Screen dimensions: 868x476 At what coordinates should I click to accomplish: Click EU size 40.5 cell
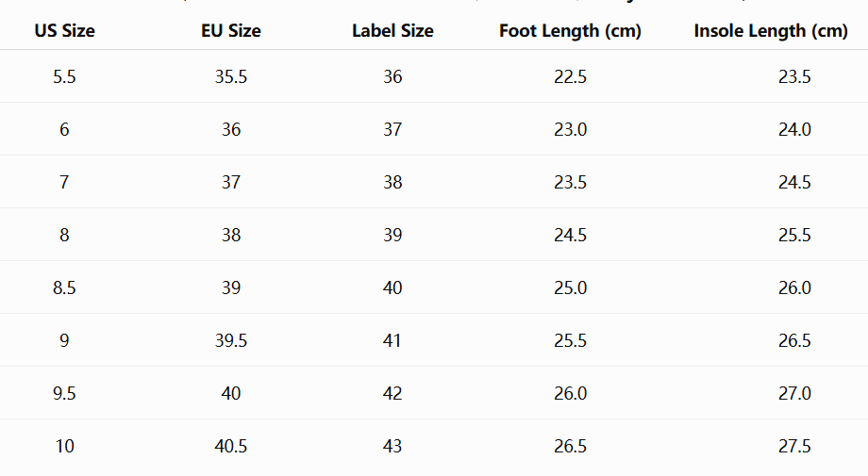click(x=231, y=446)
